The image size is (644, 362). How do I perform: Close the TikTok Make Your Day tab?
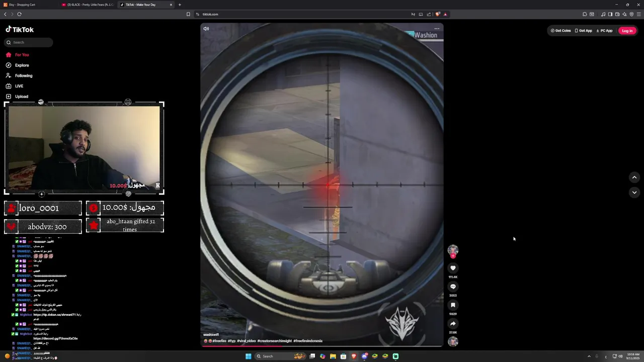(171, 5)
